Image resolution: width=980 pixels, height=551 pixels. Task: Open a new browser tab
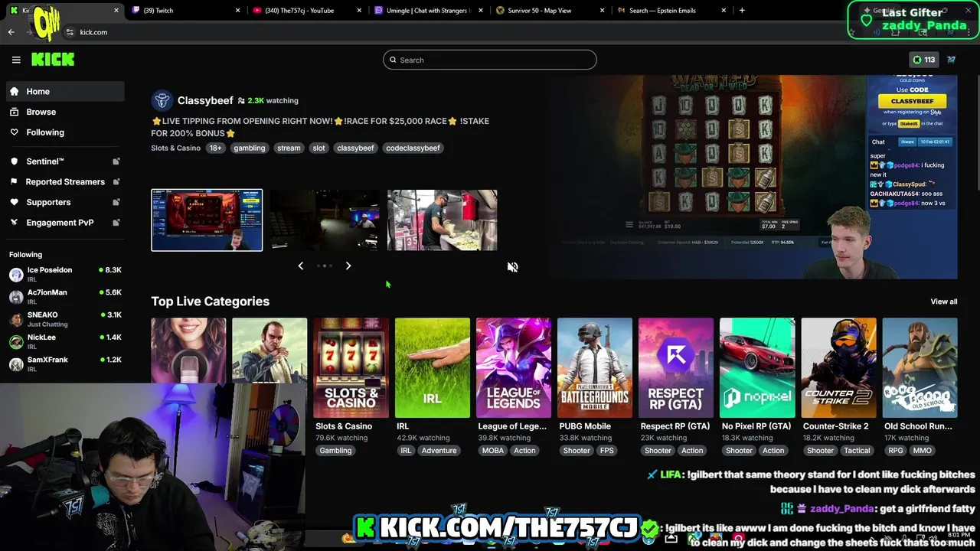pyautogui.click(x=742, y=11)
